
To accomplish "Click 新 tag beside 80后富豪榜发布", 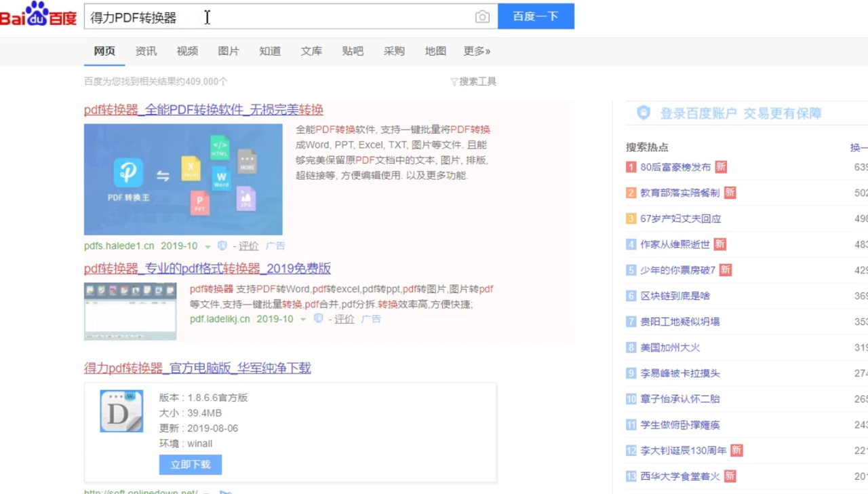I will 721,167.
